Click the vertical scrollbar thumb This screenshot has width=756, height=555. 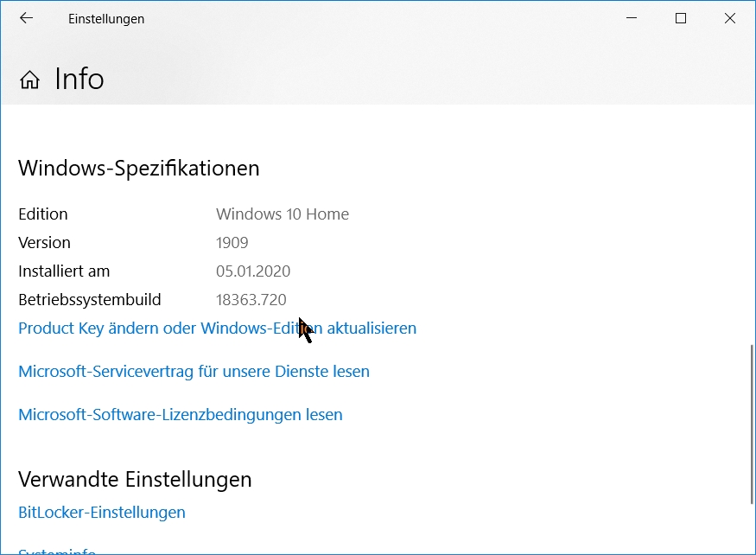click(x=752, y=424)
